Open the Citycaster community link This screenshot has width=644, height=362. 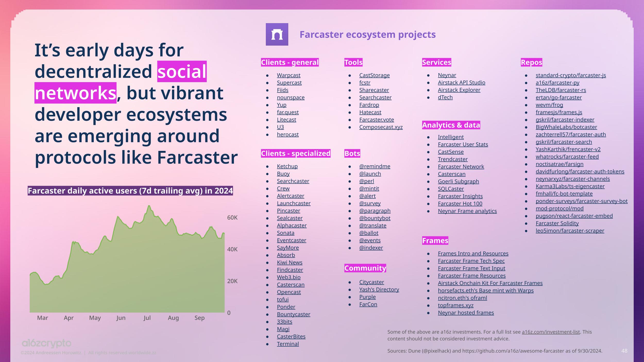point(371,282)
